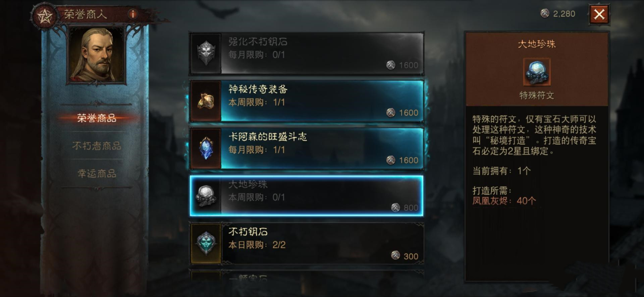Image resolution: width=644 pixels, height=297 pixels.
Task: Switch to the 不朽者商品 tab
Action: [x=97, y=146]
